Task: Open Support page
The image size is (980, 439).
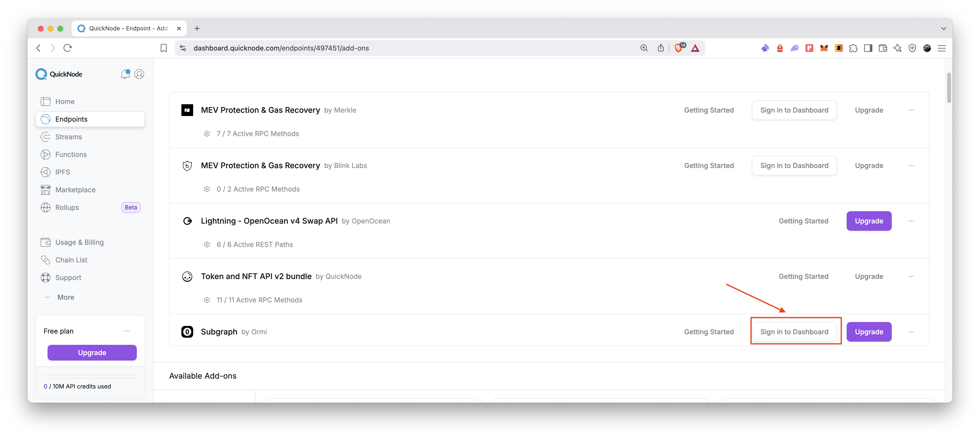Action: [90, 278]
